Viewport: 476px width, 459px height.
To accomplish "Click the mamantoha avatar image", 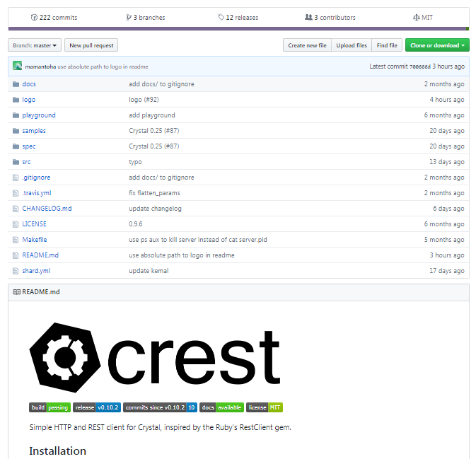I will pos(17,66).
